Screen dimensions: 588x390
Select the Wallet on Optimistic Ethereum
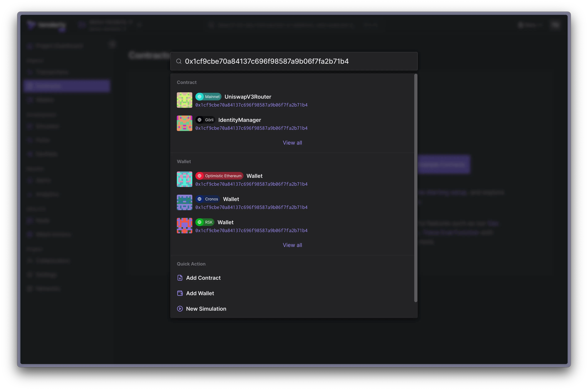254,176
